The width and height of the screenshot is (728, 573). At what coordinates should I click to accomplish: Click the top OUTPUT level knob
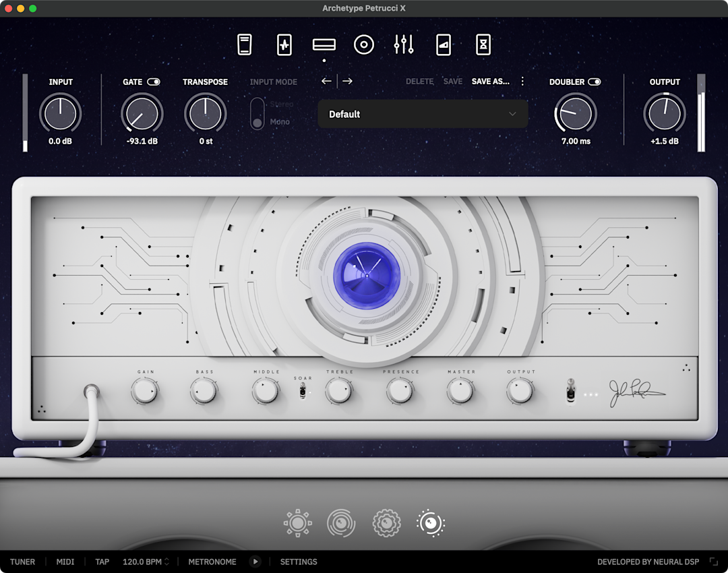pos(665,113)
